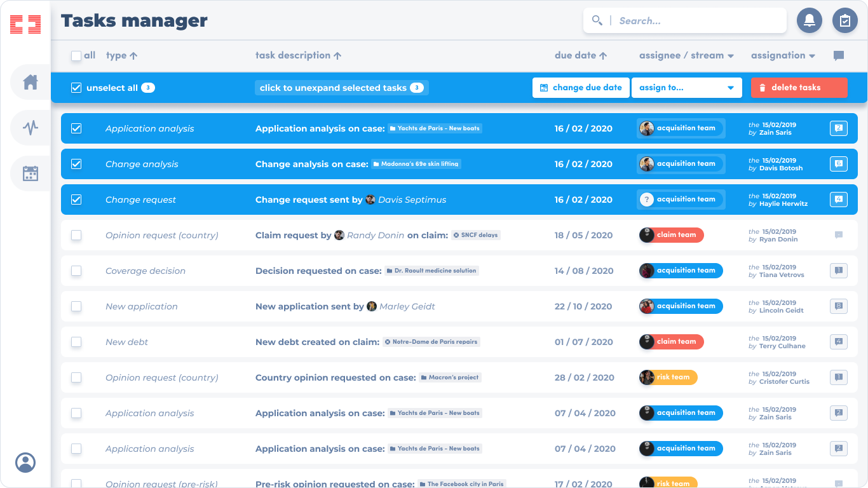
Task: Click 'change due date' button
Action: pyautogui.click(x=581, y=88)
